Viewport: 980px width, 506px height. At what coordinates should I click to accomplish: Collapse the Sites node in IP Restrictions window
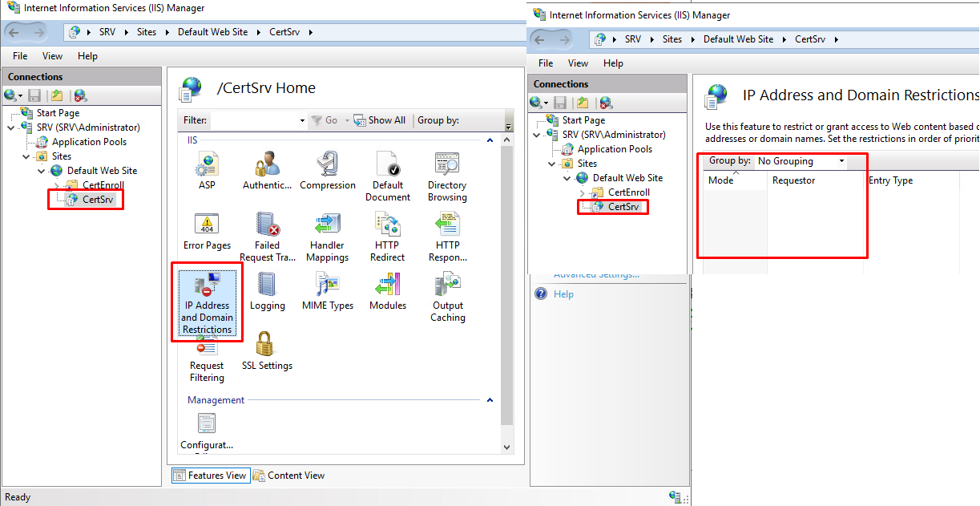(x=552, y=164)
